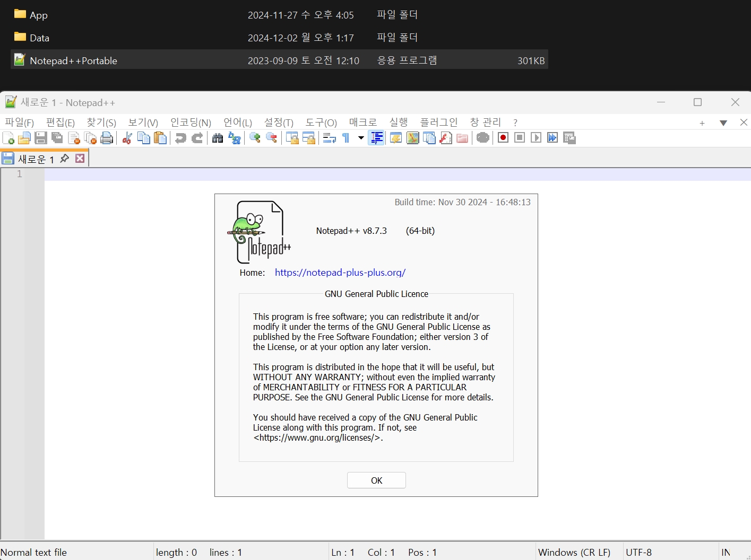Start macro recording with red circle icon
The height and width of the screenshot is (560, 751).
(x=504, y=138)
